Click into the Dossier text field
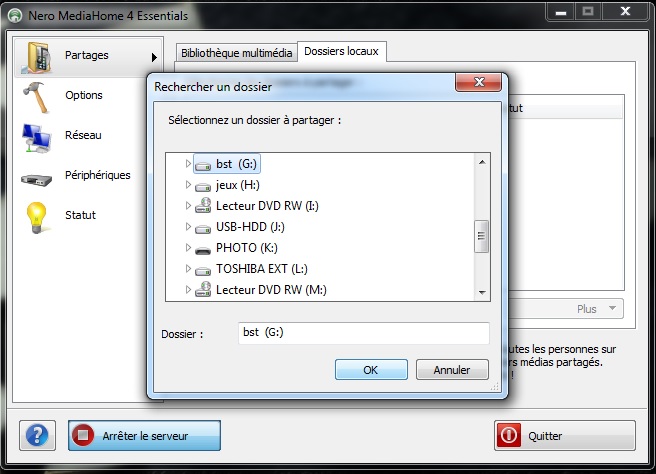Image resolution: width=656 pixels, height=474 pixels. [364, 333]
